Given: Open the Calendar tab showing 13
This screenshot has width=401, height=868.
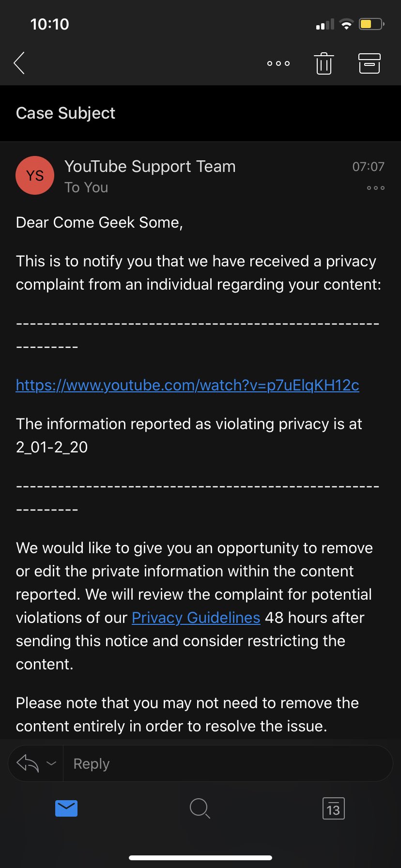Looking at the screenshot, I should click(333, 808).
